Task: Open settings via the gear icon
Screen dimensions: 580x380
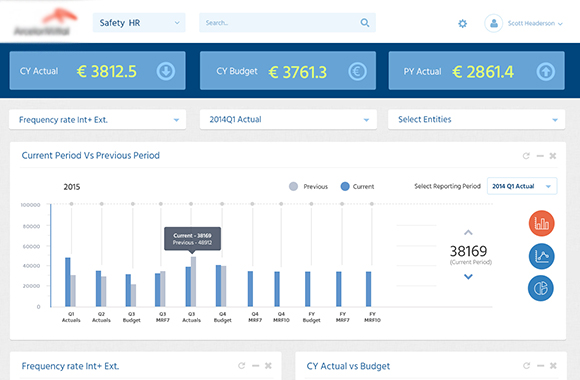Action: (x=462, y=24)
